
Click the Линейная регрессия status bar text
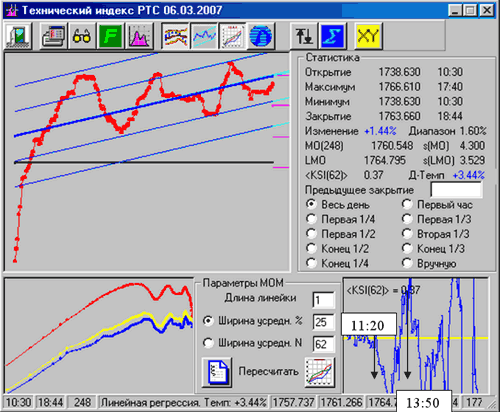point(183,403)
